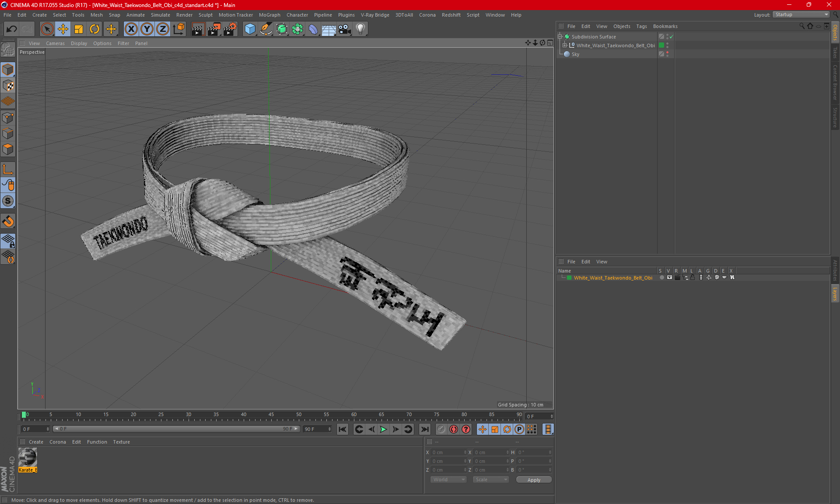The height and width of the screenshot is (504, 840).
Task: Select the Scale tool
Action: coord(79,29)
